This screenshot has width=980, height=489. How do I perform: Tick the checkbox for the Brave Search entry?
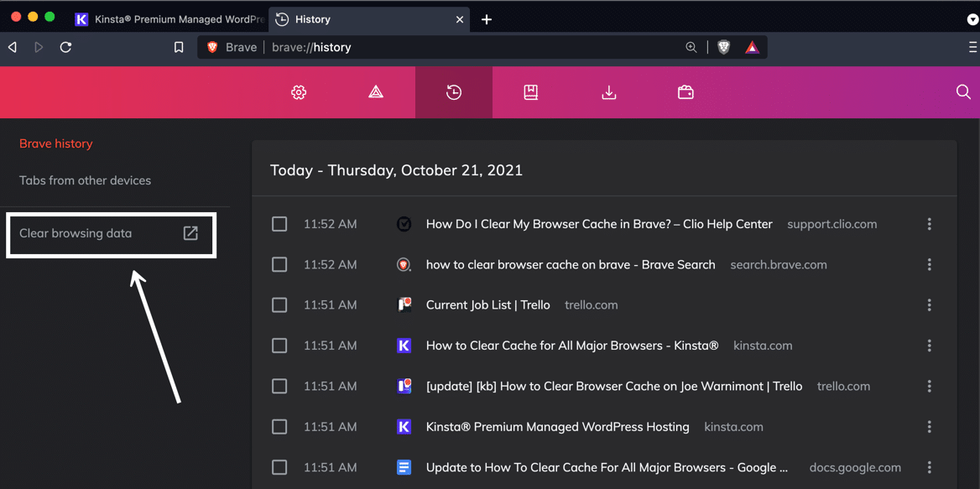(279, 264)
